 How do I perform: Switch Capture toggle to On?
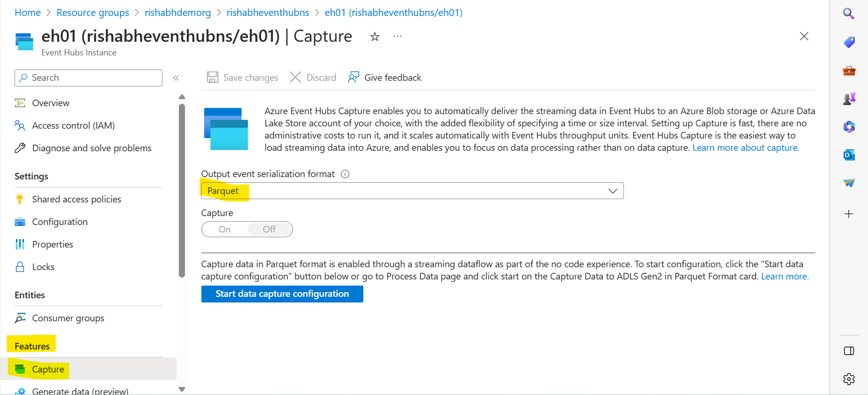(224, 229)
